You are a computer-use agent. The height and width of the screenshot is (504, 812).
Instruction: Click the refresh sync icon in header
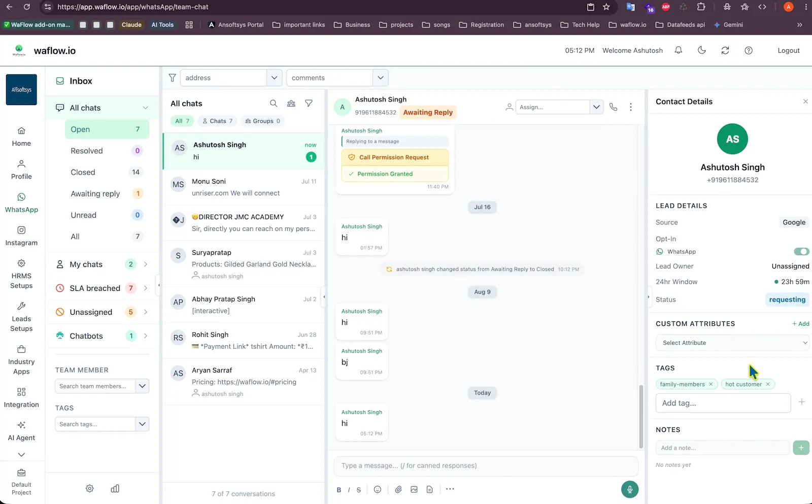click(x=725, y=50)
